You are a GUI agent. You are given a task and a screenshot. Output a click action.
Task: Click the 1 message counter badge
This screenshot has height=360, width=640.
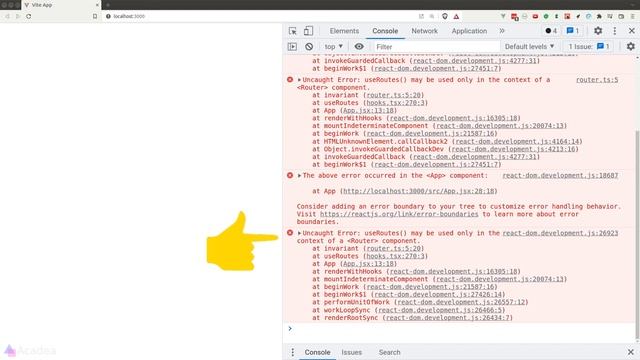pyautogui.click(x=573, y=31)
